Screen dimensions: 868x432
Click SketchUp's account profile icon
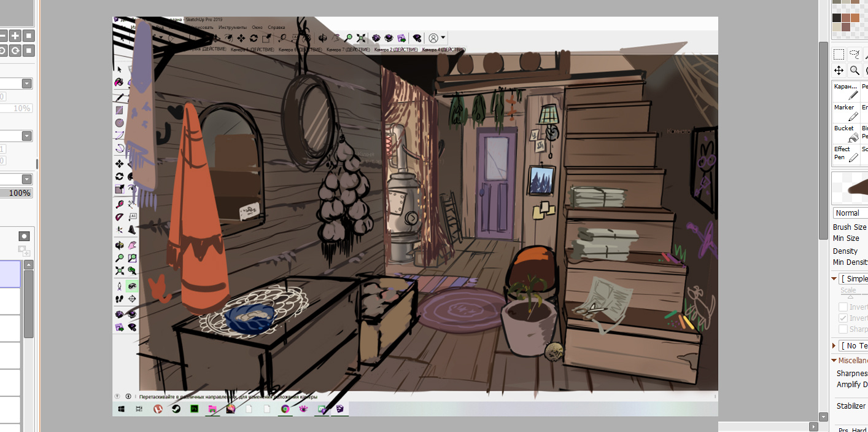[x=433, y=38]
